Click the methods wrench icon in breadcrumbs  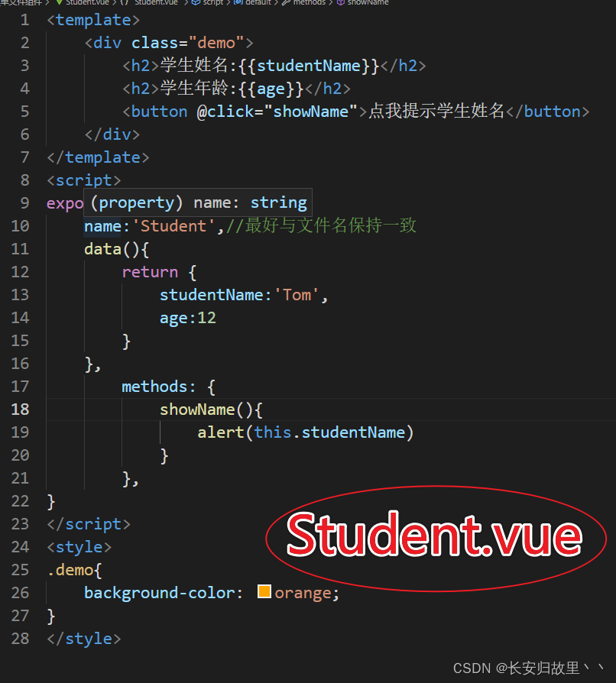[286, 2]
